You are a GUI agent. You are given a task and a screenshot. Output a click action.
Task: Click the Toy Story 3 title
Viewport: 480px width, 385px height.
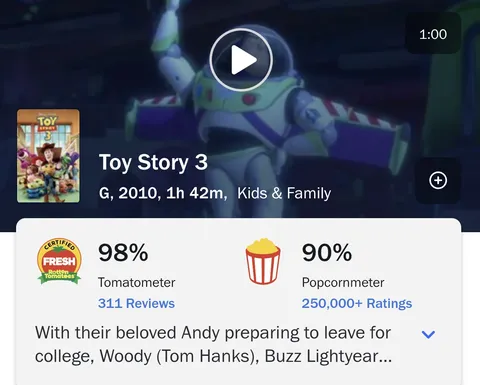point(153,162)
